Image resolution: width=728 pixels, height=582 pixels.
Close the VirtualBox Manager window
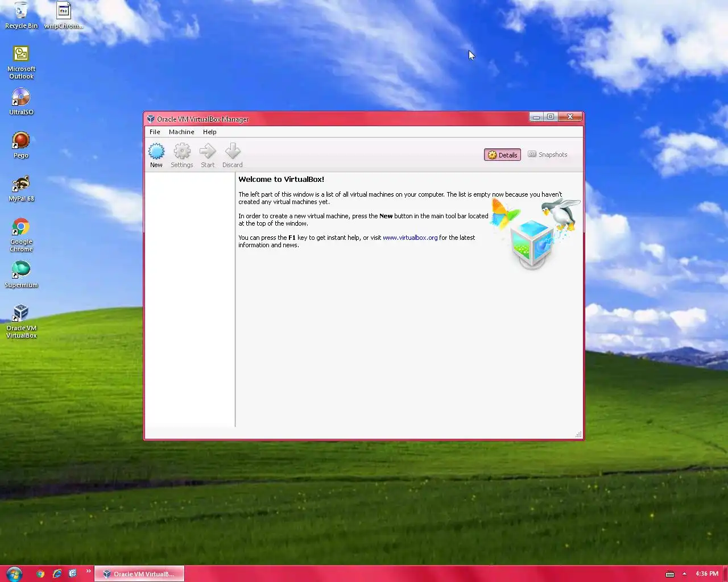click(570, 117)
